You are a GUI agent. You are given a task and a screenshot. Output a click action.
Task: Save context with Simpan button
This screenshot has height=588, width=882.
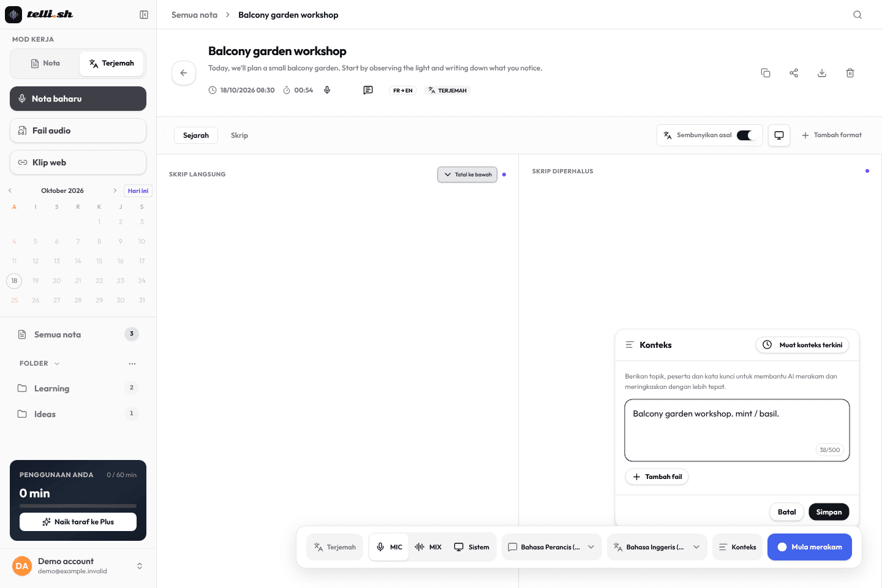tap(829, 512)
